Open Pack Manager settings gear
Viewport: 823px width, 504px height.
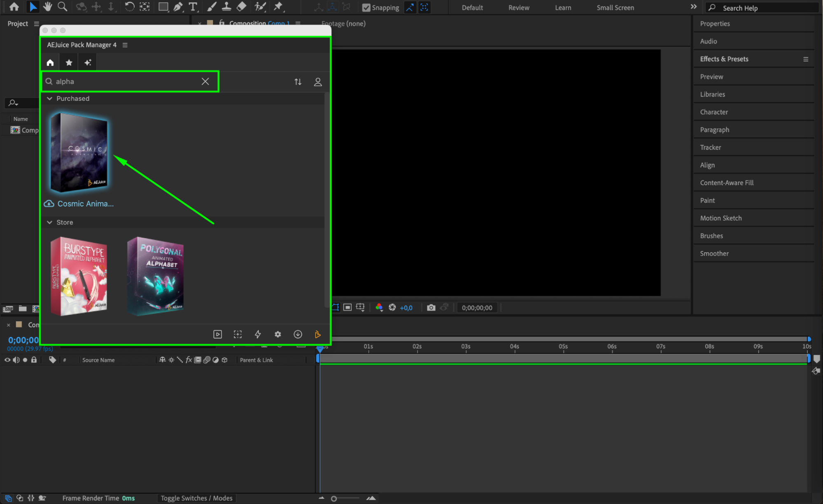pos(278,334)
